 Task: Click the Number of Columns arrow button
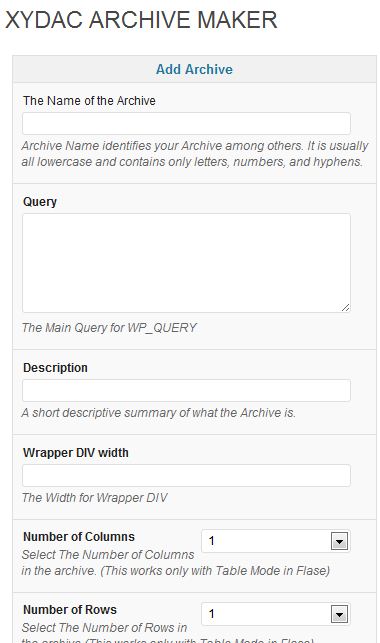[339, 541]
